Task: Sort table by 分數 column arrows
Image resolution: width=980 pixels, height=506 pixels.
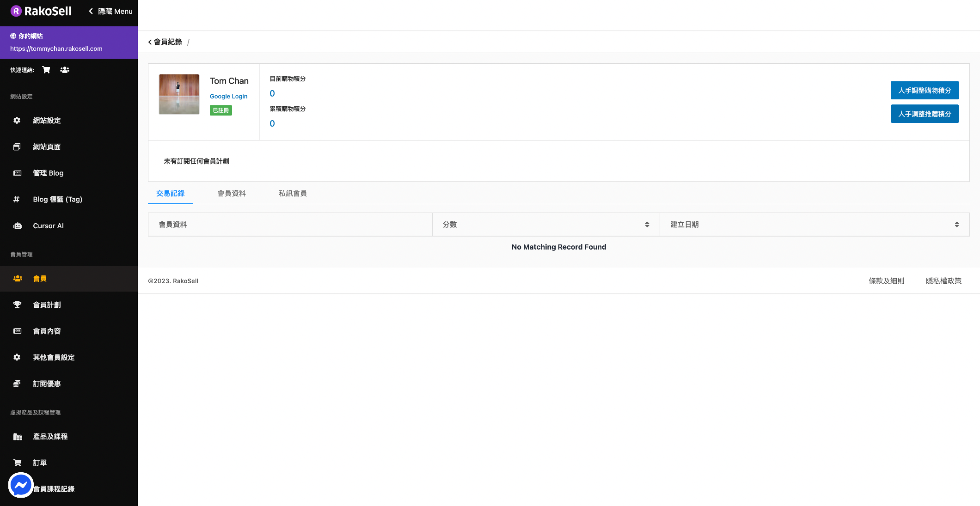Action: (647, 225)
